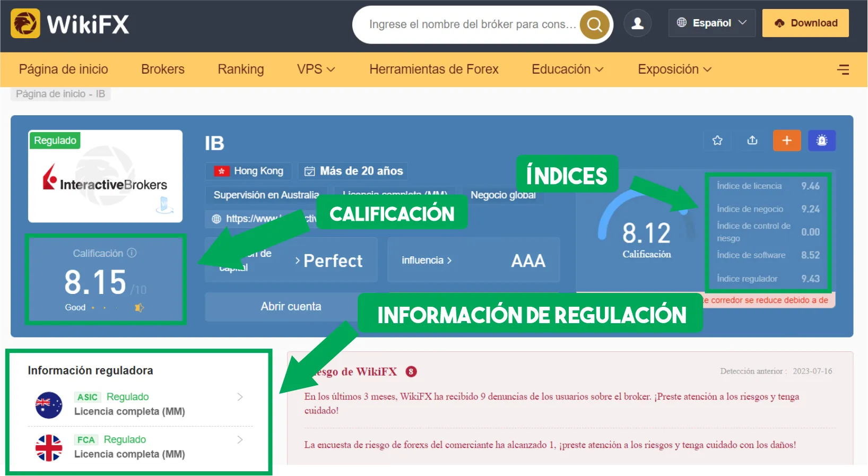Click the Download button
Viewport: 868px width, 476px height.
click(805, 23)
